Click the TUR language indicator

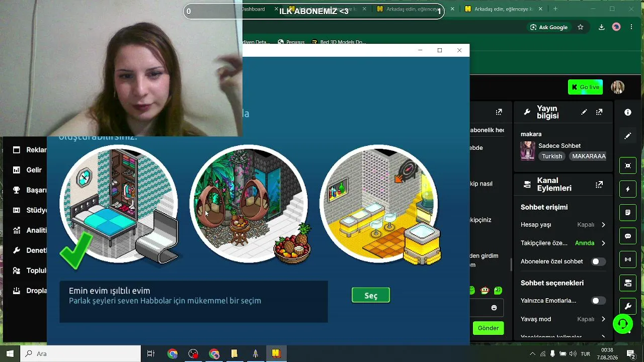pos(585,353)
